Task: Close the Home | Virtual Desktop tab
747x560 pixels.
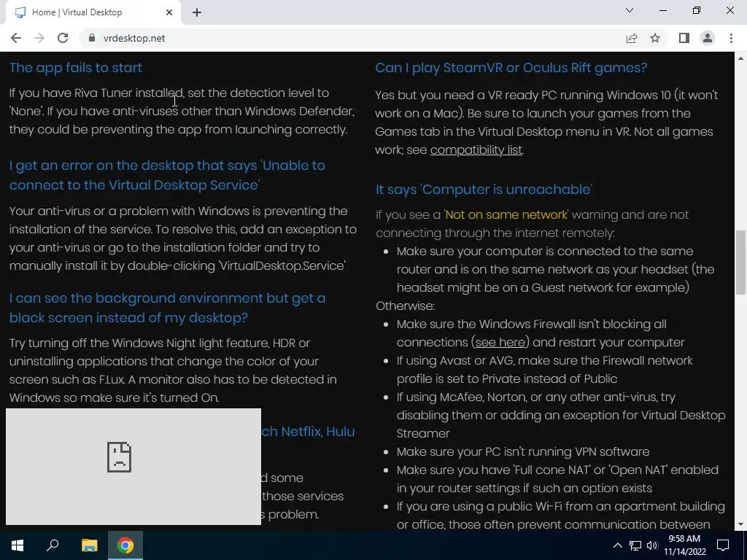Action: coord(169,12)
